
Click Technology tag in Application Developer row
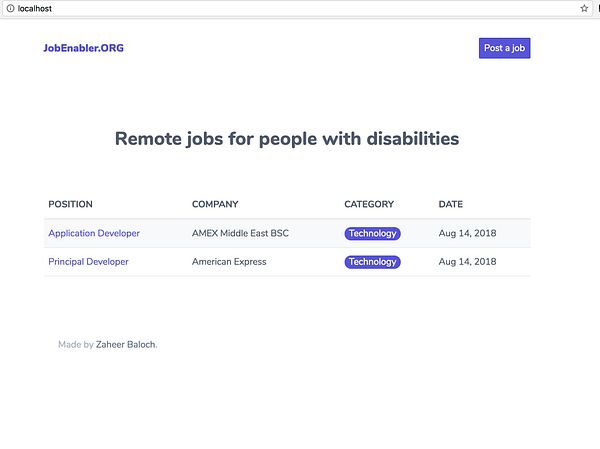coord(372,233)
